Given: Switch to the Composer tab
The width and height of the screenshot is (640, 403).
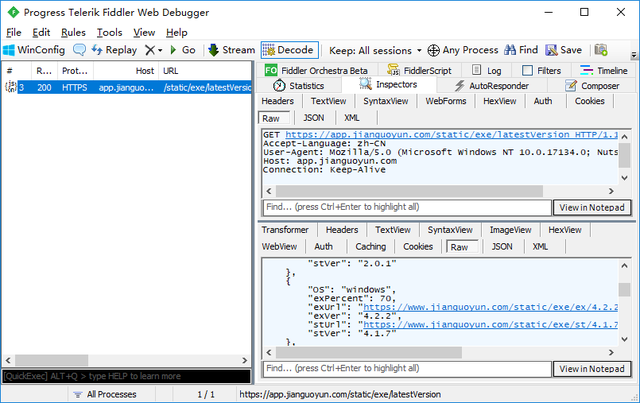Looking at the screenshot, I should click(x=592, y=86).
